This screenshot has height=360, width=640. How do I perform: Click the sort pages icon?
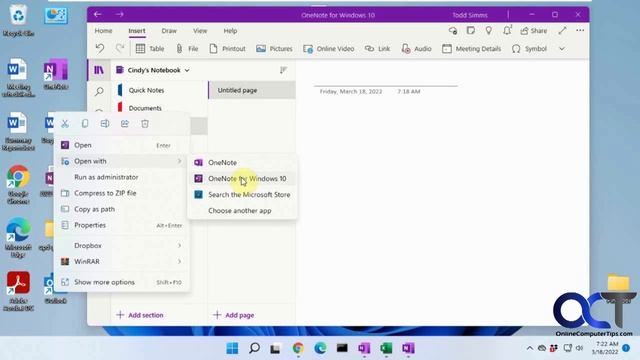pos(283,70)
